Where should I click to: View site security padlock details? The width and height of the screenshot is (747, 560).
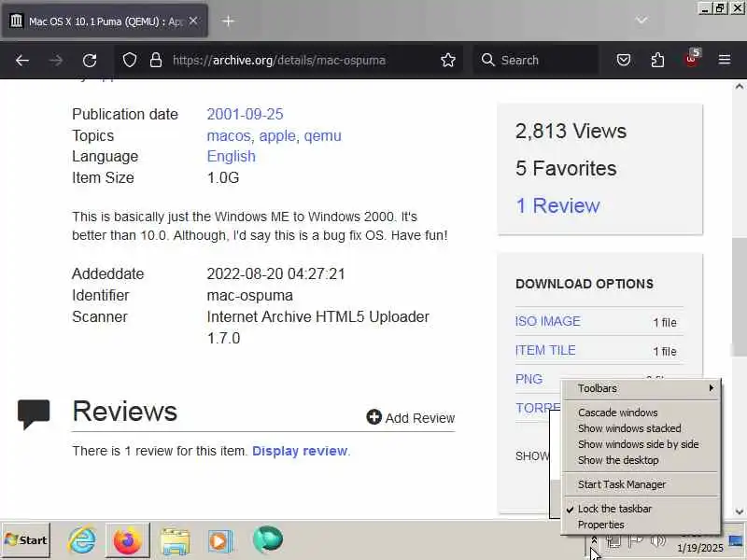[x=156, y=61]
